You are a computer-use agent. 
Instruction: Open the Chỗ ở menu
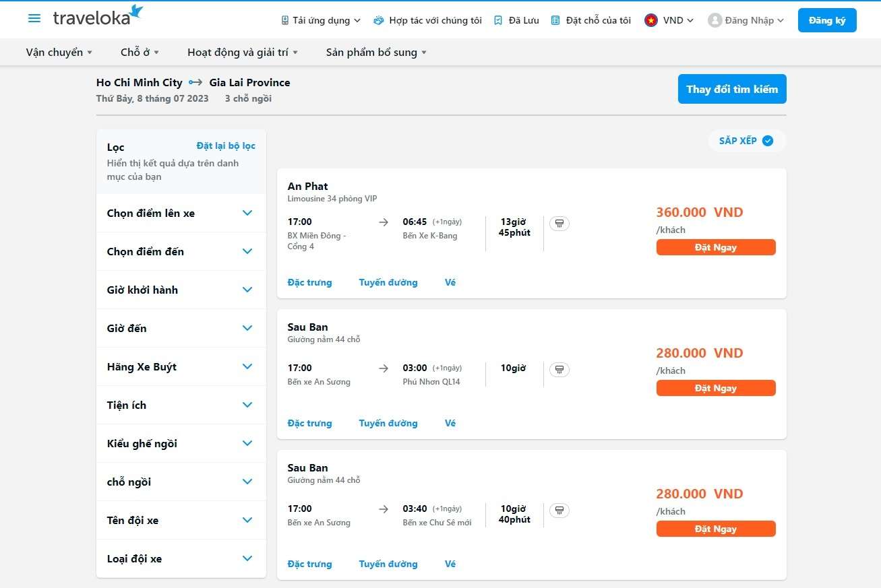point(140,52)
